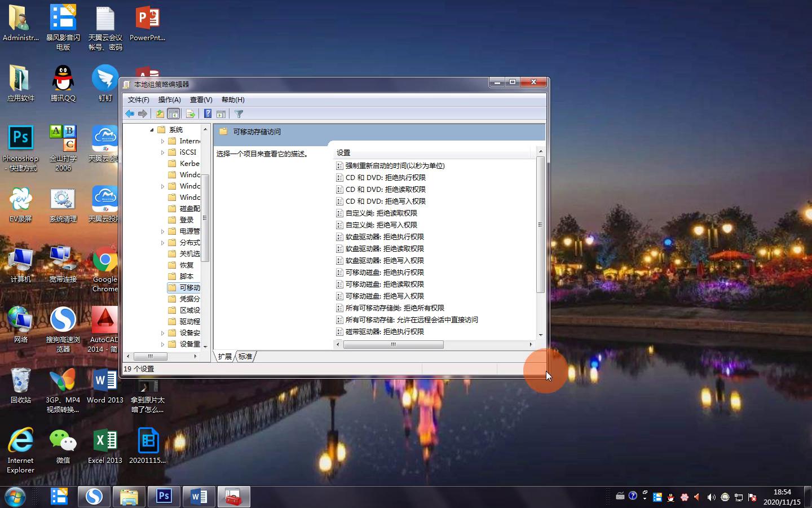Open Photoshop from the Windows taskbar

pos(164,497)
